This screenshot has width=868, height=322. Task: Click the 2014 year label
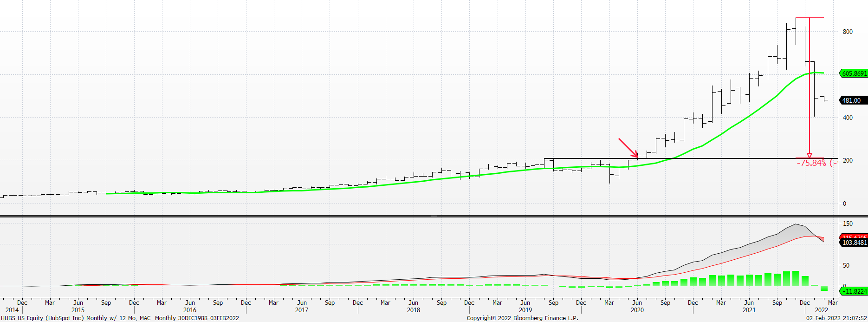pos(12,310)
